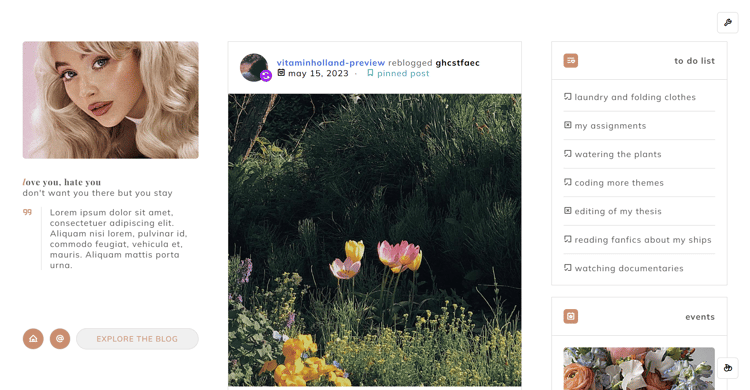Click EXPLORE THE BLOG button
Image resolution: width=750 pixels, height=390 pixels.
coord(137,339)
